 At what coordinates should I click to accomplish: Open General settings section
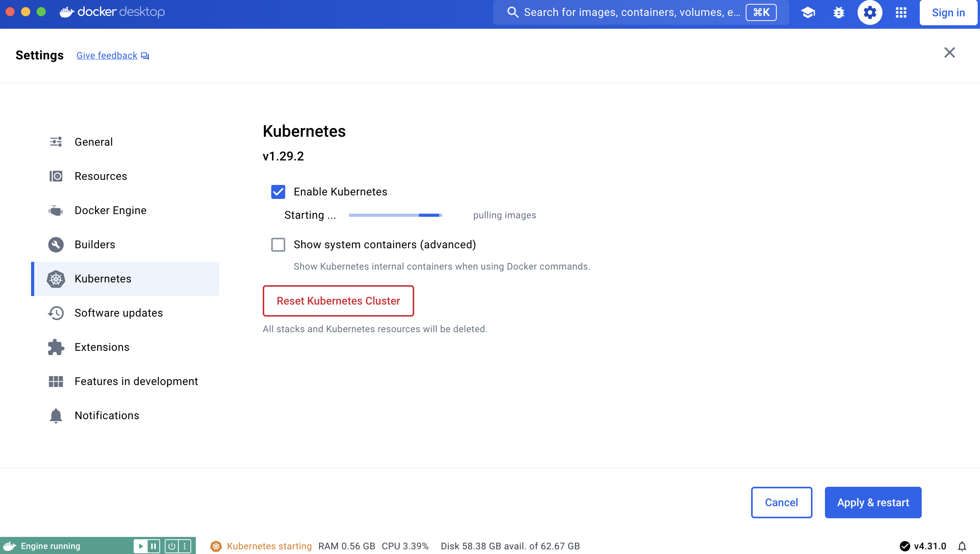point(125,142)
